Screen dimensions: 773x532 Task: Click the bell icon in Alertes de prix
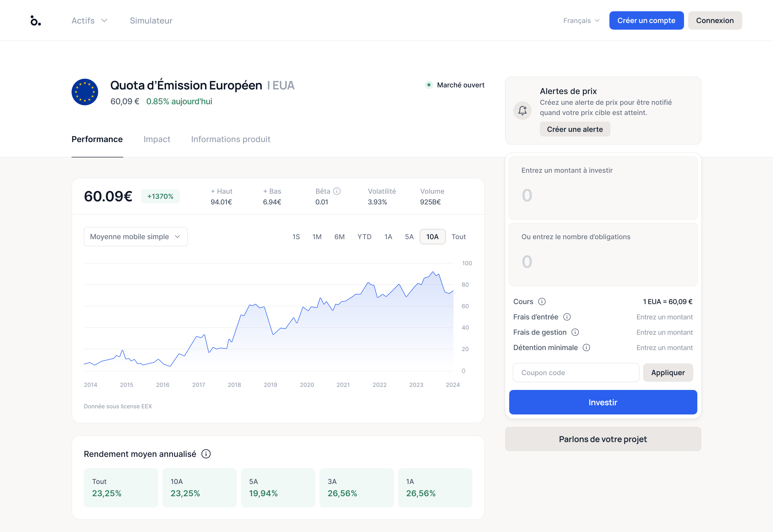(522, 110)
